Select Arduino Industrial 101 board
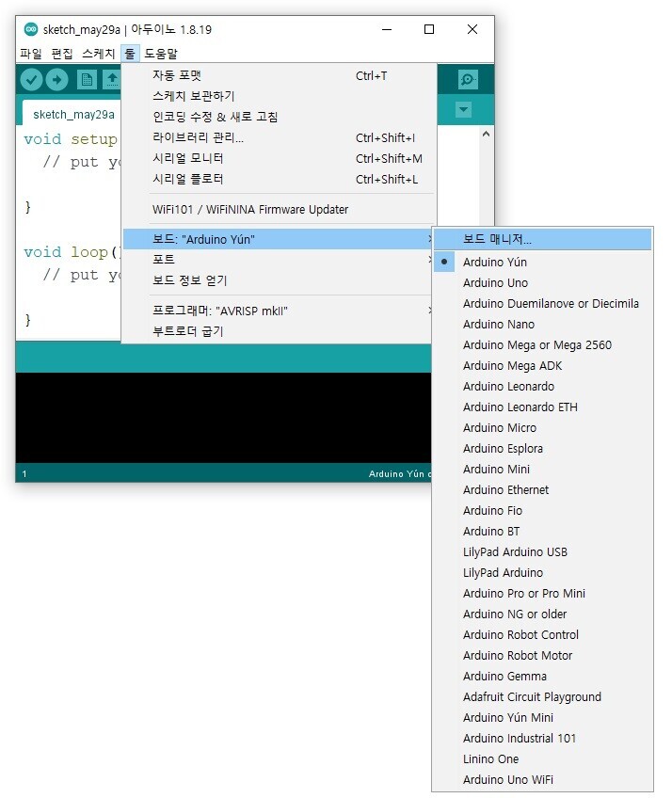The width and height of the screenshot is (672, 798). click(x=543, y=739)
